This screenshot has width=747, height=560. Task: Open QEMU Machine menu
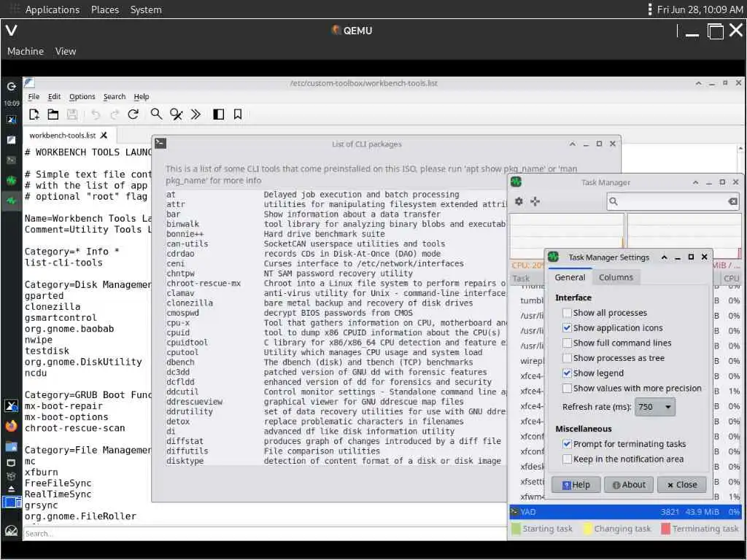click(26, 52)
